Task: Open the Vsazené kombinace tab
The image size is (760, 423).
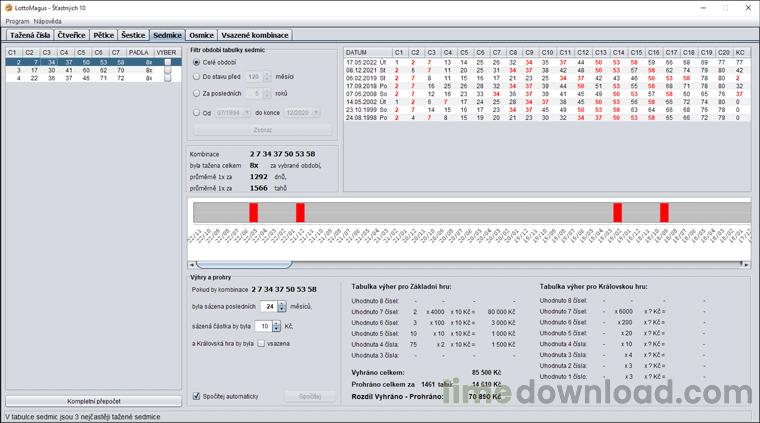Action: point(255,35)
